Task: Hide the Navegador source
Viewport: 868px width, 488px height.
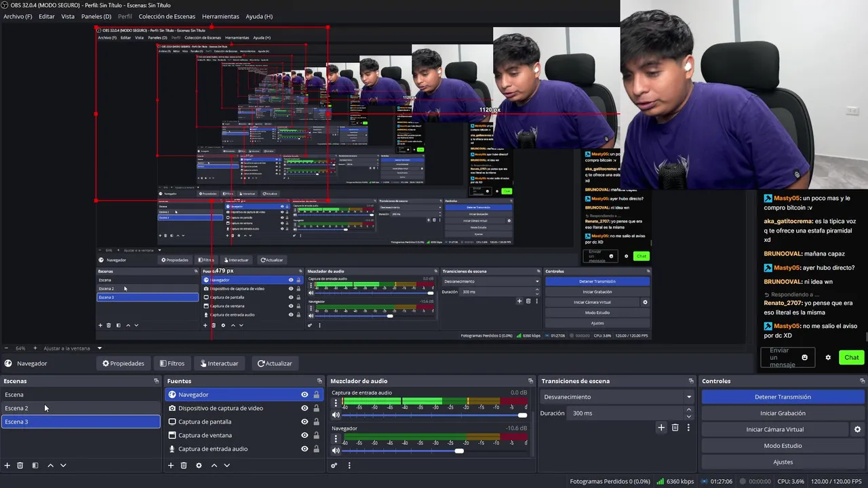Action: [304, 394]
